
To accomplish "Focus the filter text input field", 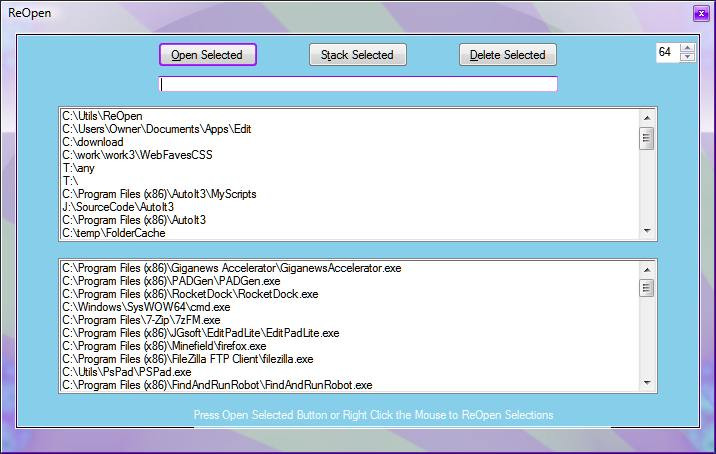I will [358, 84].
